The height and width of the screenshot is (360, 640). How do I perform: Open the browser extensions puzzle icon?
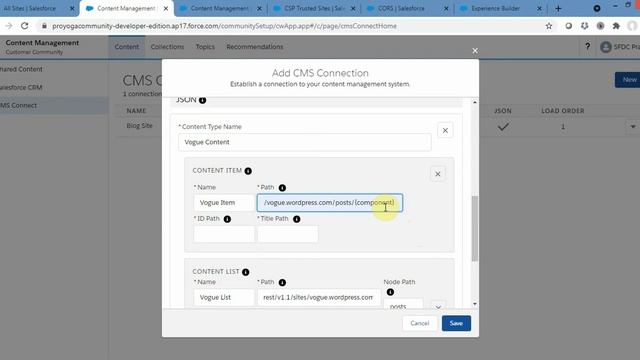tap(616, 26)
